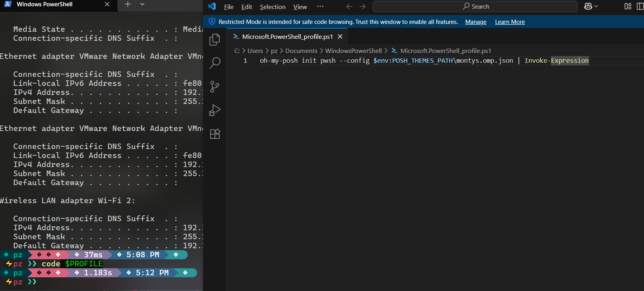Open the Selection menu
This screenshot has width=644, height=291.
pos(273,7)
